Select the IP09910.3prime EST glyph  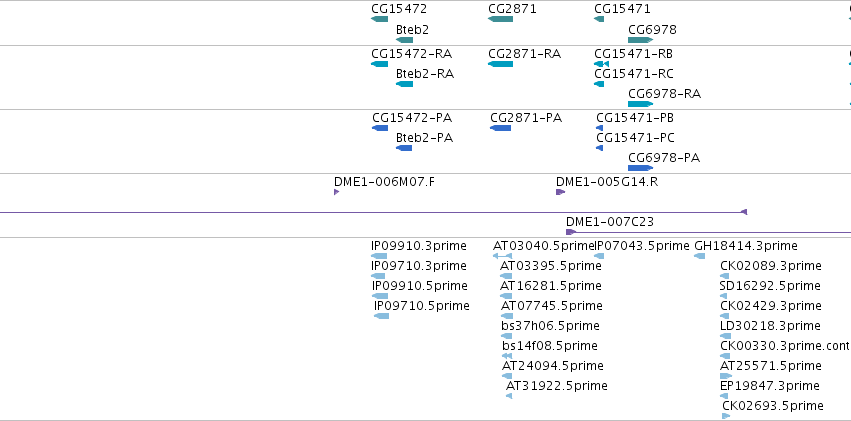379,256
